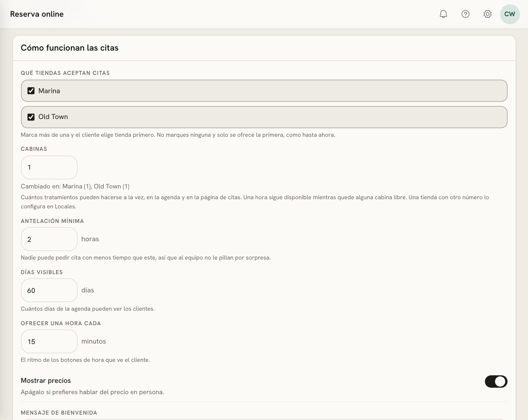Click the 'Cuántos días de la agenda' hint text
The width and height of the screenshot is (528, 420).
pyautogui.click(x=88, y=309)
